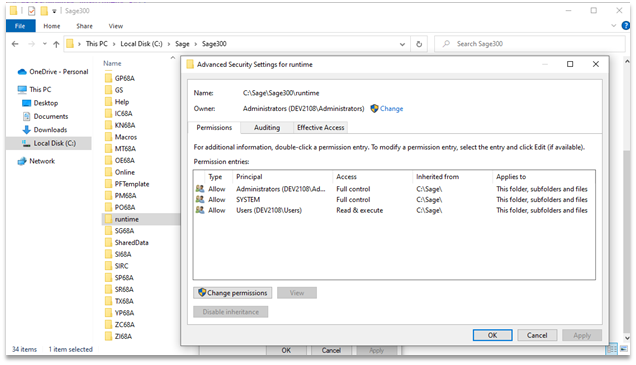Switch to the Effective Access tab
The width and height of the screenshot is (636, 365).
pos(320,128)
